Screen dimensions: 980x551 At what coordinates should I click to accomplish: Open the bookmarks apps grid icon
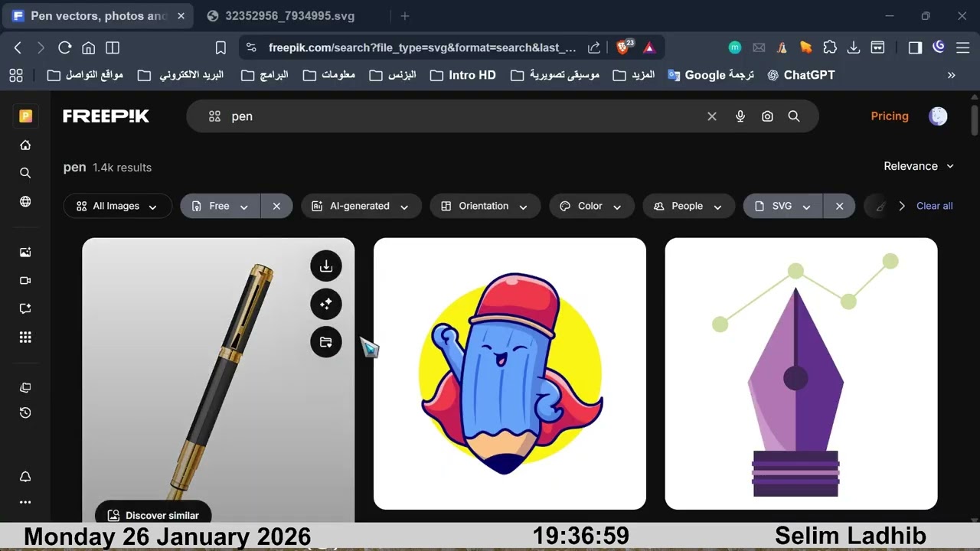(16, 75)
